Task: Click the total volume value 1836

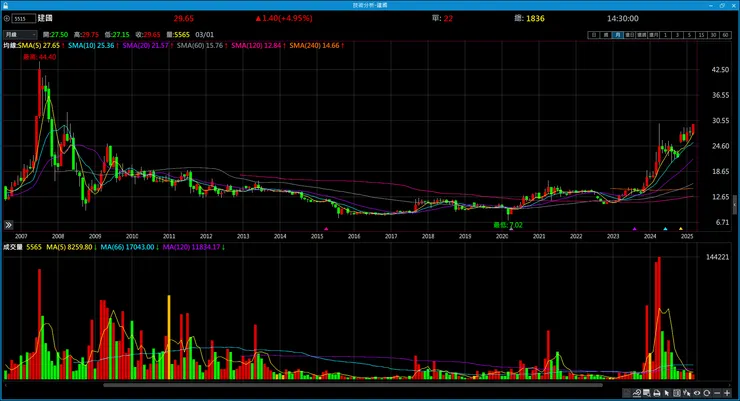Action: pos(535,18)
